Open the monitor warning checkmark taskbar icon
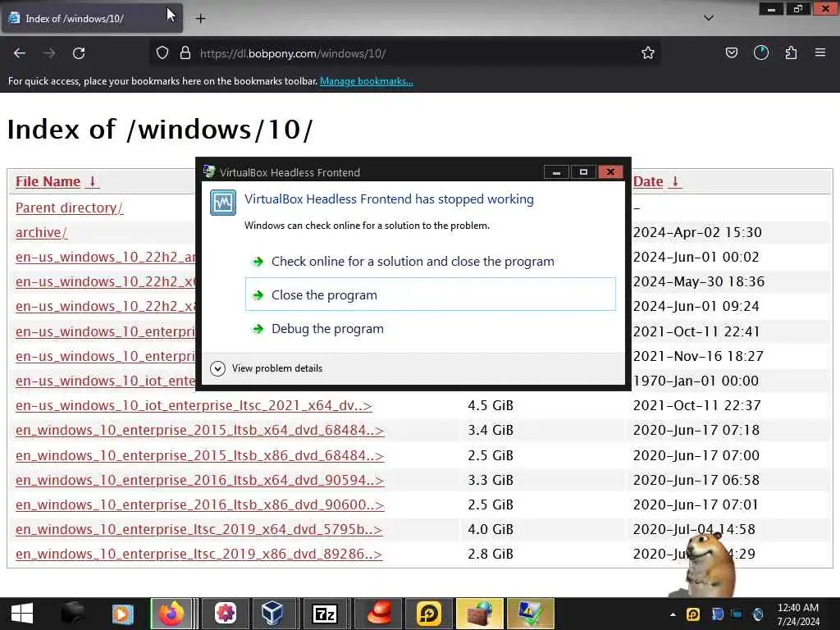 point(531,614)
